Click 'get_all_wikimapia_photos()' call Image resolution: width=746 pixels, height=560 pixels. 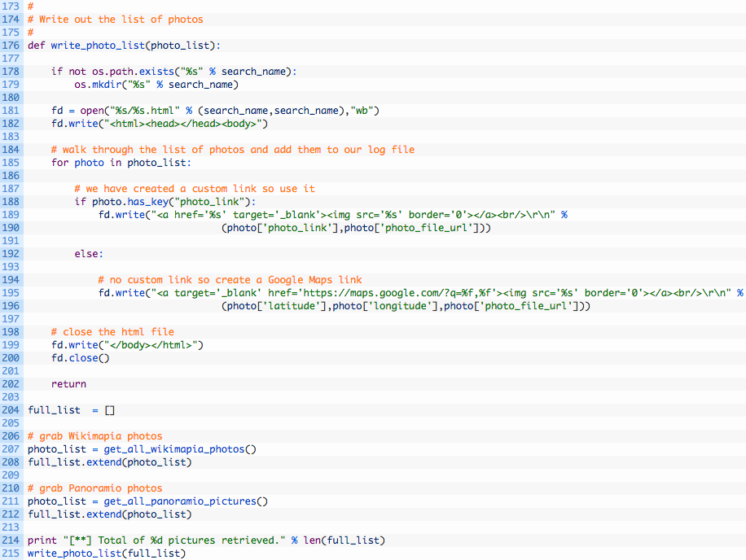tap(180, 449)
